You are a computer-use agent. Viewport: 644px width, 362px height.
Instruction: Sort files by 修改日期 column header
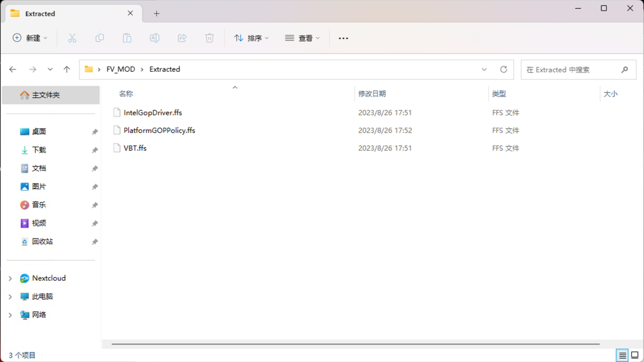[372, 94]
